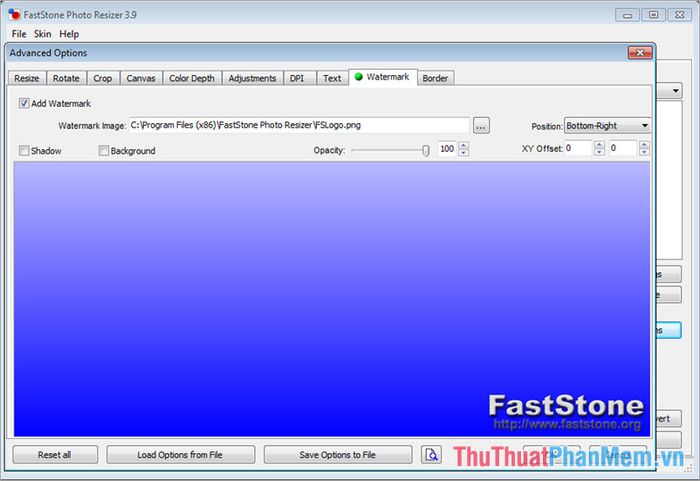Viewport: 700px width, 481px height.
Task: Increase the Opacity value with up arrow
Action: pyautogui.click(x=464, y=145)
